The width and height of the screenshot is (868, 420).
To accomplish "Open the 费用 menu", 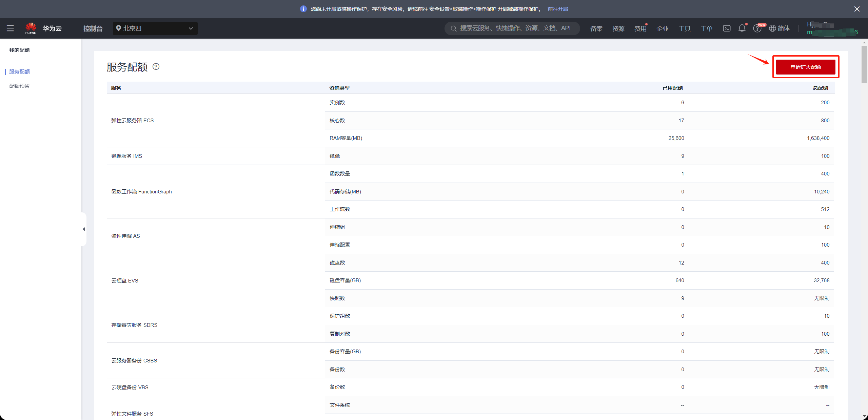I will [640, 29].
